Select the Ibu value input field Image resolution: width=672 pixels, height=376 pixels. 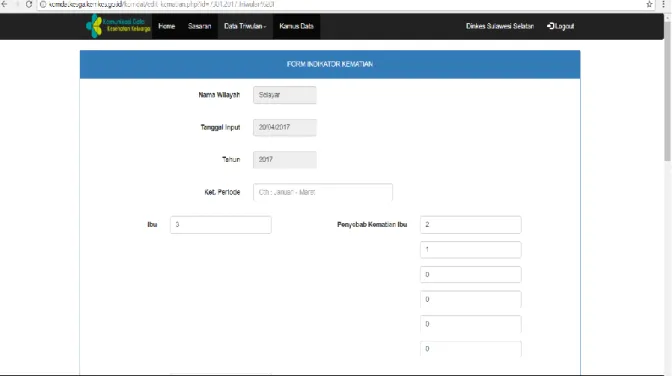click(x=221, y=225)
